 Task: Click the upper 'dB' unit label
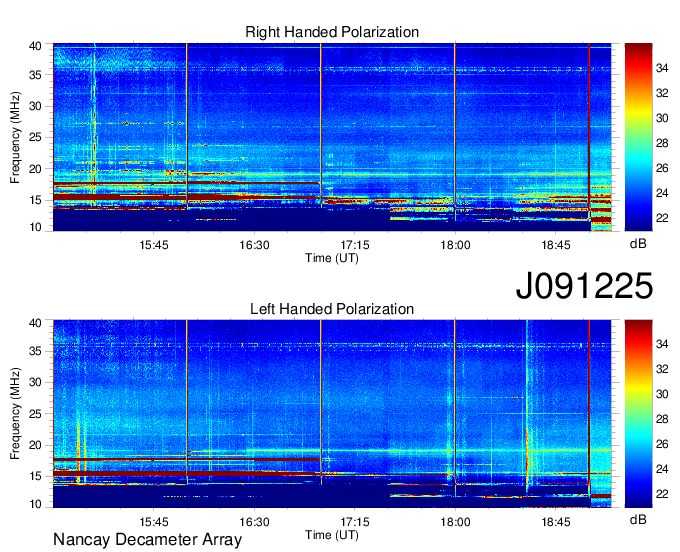click(x=638, y=244)
